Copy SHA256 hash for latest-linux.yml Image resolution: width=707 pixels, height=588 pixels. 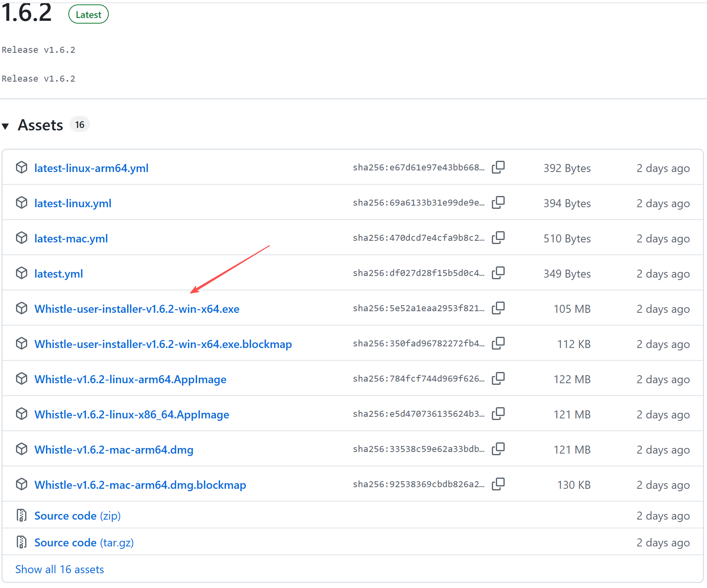pos(498,202)
